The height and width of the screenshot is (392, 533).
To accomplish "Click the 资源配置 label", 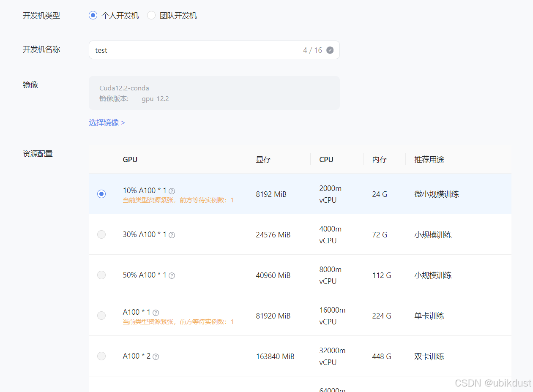I will 38,154.
